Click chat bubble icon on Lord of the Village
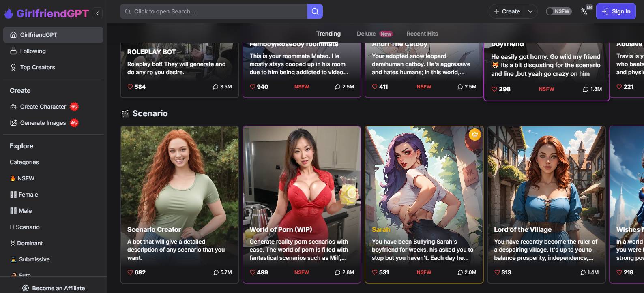This screenshot has height=293, width=644. [x=583, y=272]
